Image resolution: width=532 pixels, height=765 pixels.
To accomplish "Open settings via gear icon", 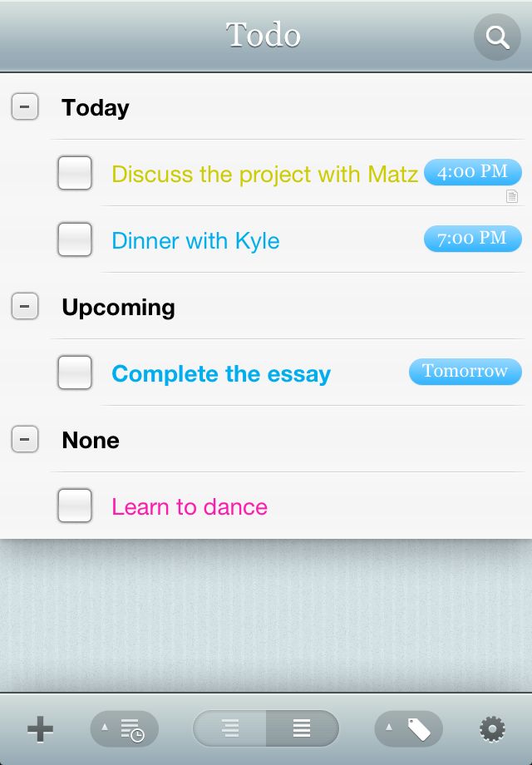I will pos(492,729).
